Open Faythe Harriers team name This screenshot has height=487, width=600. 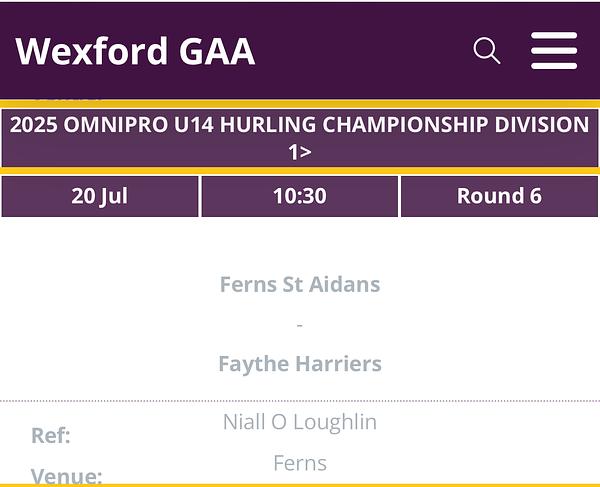(x=300, y=363)
